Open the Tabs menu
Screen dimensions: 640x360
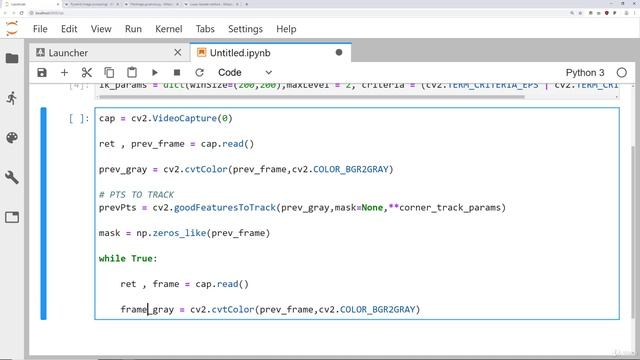pyautogui.click(x=205, y=29)
